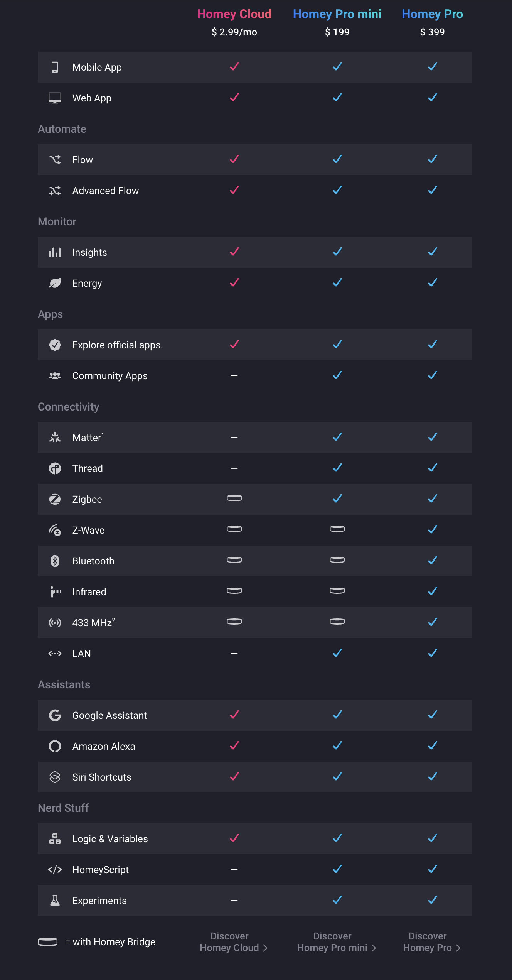Click the Z-Wave checkmark under Homey Pro
Image resolution: width=512 pixels, height=980 pixels.
(x=433, y=529)
